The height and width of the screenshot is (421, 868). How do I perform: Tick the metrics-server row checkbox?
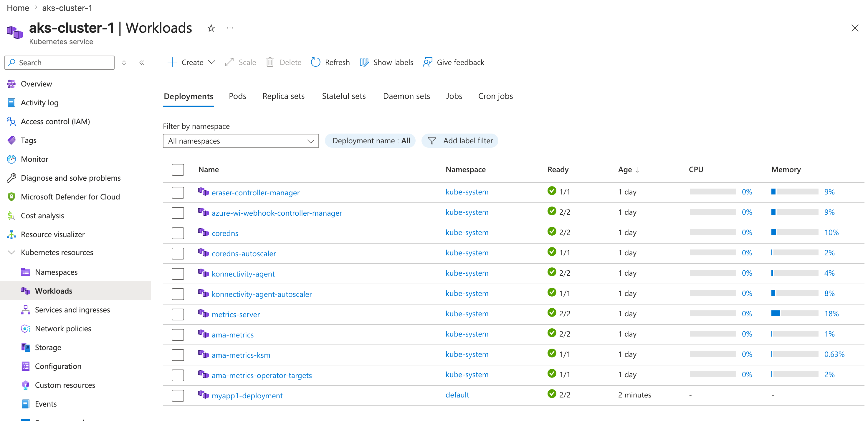[x=178, y=314]
